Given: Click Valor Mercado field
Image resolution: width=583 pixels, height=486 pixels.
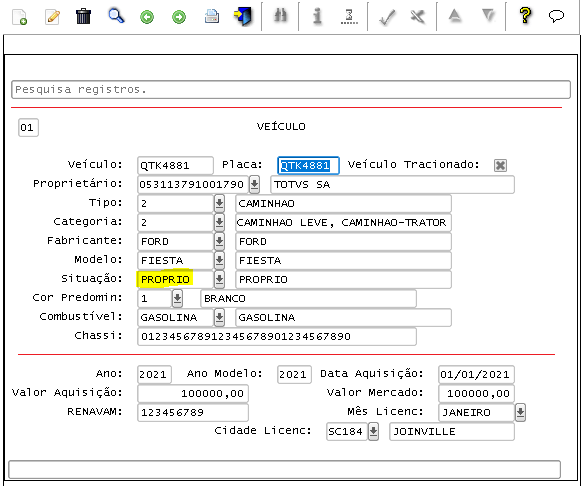Looking at the screenshot, I should point(476,393).
